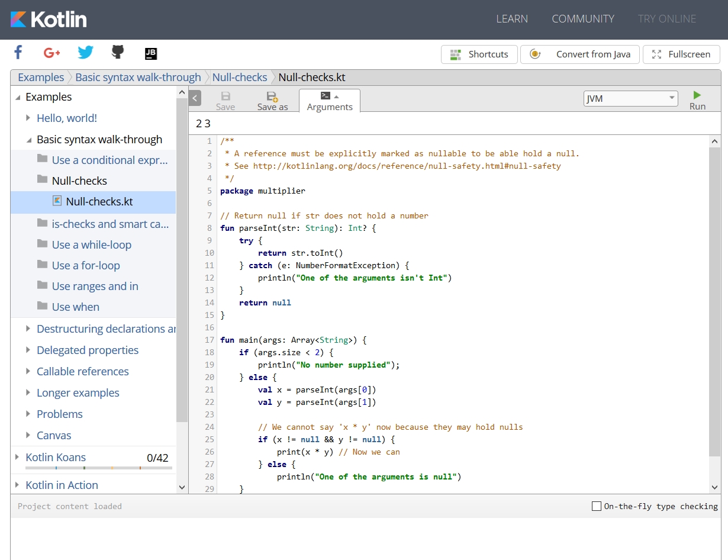Open the Google Plus icon
Image resolution: width=728 pixels, height=560 pixels.
click(52, 53)
